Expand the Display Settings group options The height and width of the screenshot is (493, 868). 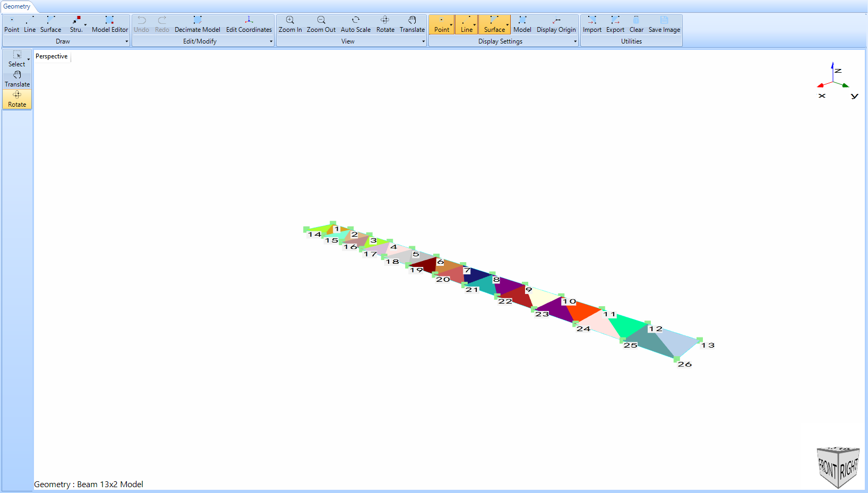coord(575,41)
